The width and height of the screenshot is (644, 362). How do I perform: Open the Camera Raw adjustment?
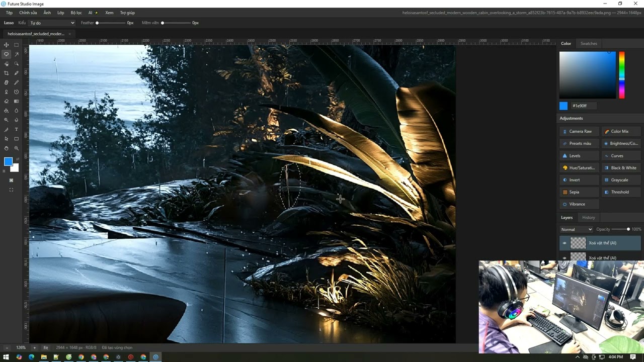(x=579, y=131)
